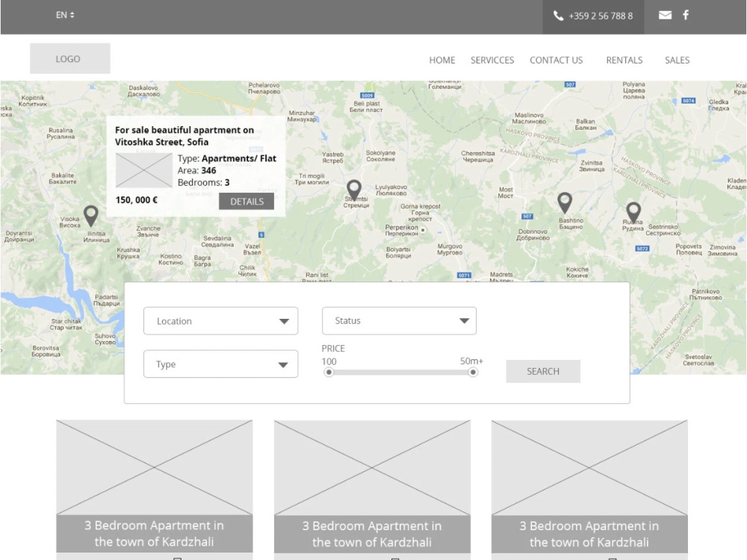Click the image thumbnail in the map popup
Image resolution: width=747 pixels, height=560 pixels.
point(144,170)
